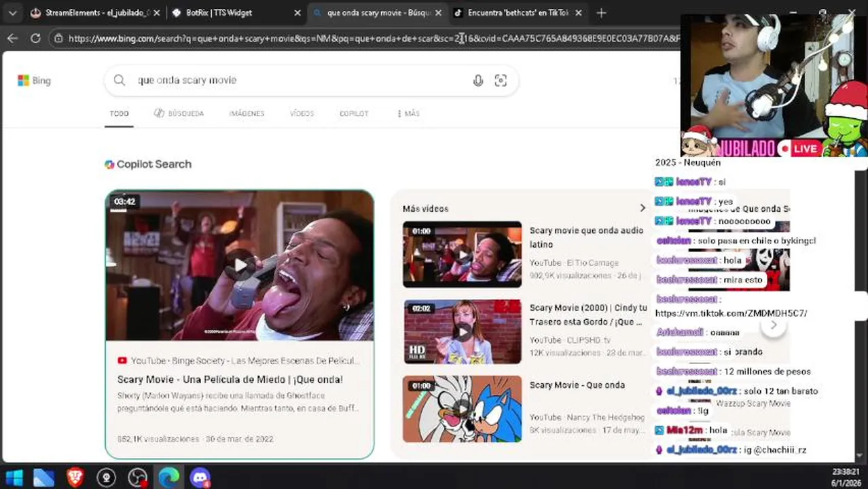View site information lock icon
Viewport: 868px width, 489px height.
click(59, 39)
